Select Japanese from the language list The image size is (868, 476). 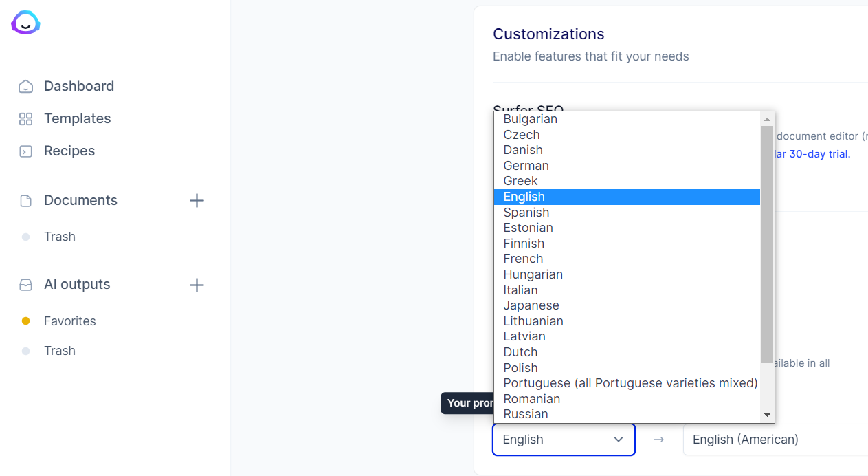click(x=531, y=305)
